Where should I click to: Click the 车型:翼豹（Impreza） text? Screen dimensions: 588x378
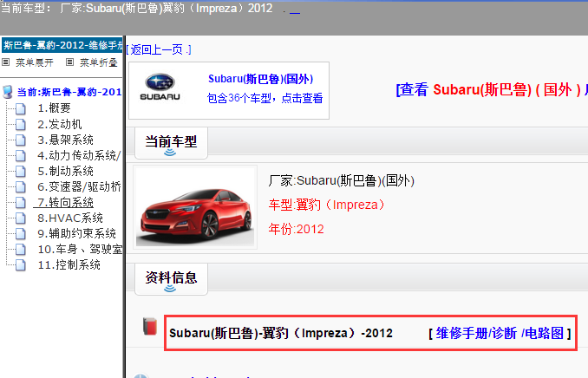(x=327, y=205)
